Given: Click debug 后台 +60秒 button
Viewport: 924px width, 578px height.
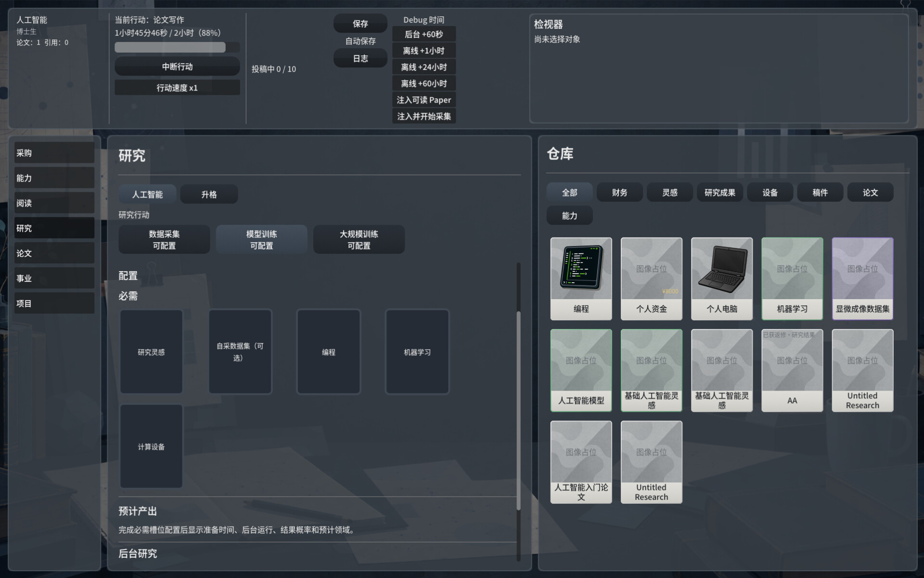Looking at the screenshot, I should coord(423,34).
